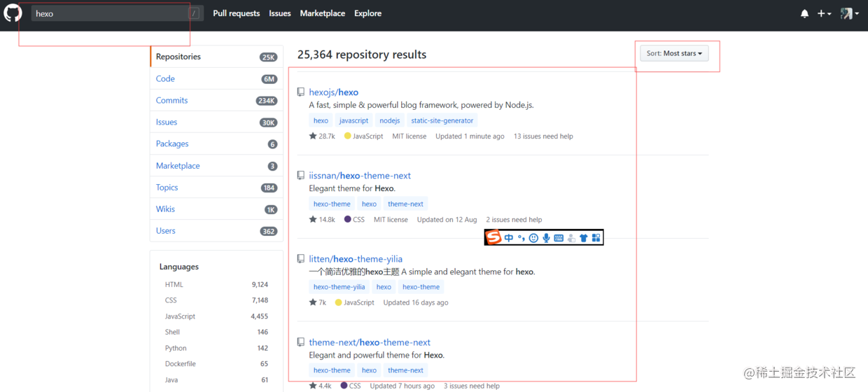
Task: Click the user account icon in IME bar
Action: (571, 238)
